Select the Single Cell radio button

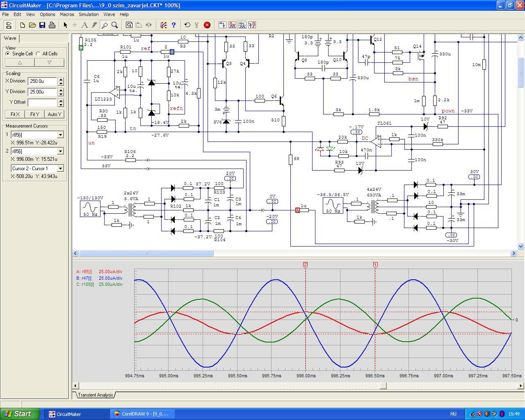(8, 54)
